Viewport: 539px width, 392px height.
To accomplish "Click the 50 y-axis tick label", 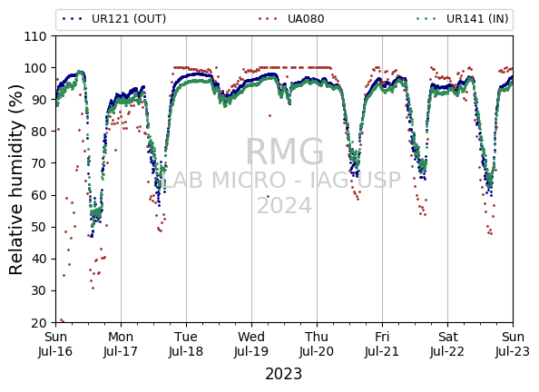I will tap(39, 227).
